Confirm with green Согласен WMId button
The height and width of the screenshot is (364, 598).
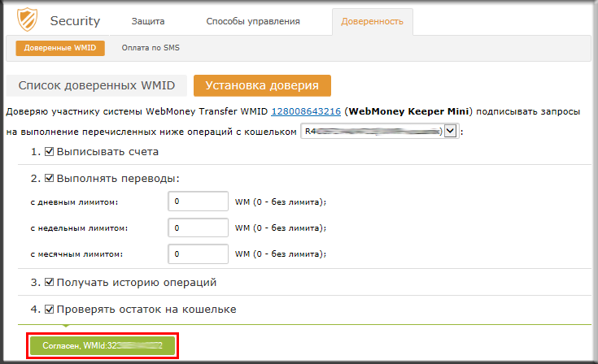(103, 346)
